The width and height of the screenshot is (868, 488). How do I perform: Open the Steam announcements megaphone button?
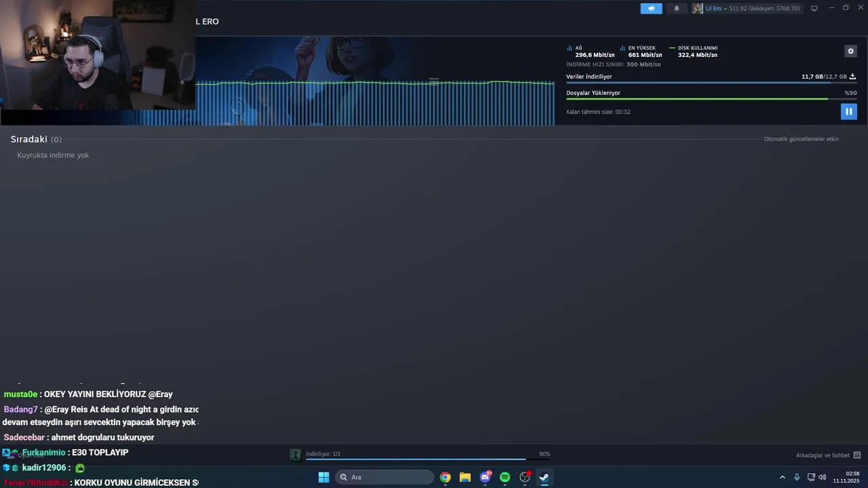(651, 8)
